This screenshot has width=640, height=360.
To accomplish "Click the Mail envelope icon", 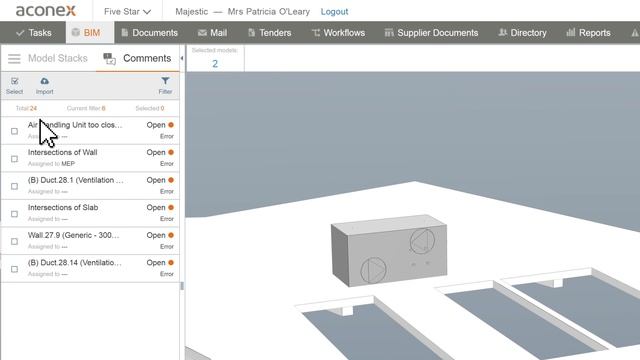I will tap(202, 33).
